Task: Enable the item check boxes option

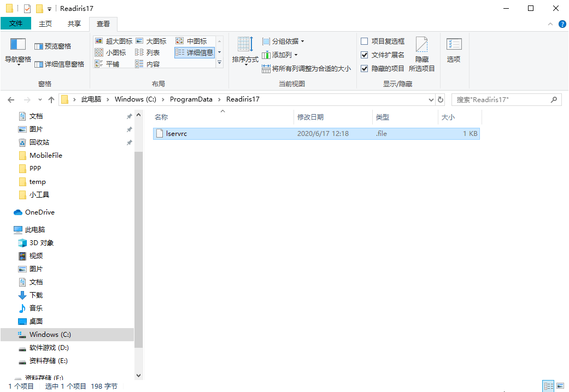Action: 365,41
